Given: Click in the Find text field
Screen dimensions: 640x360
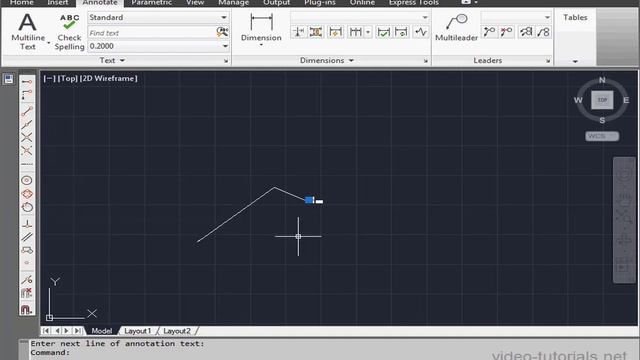Looking at the screenshot, I should [151, 33].
